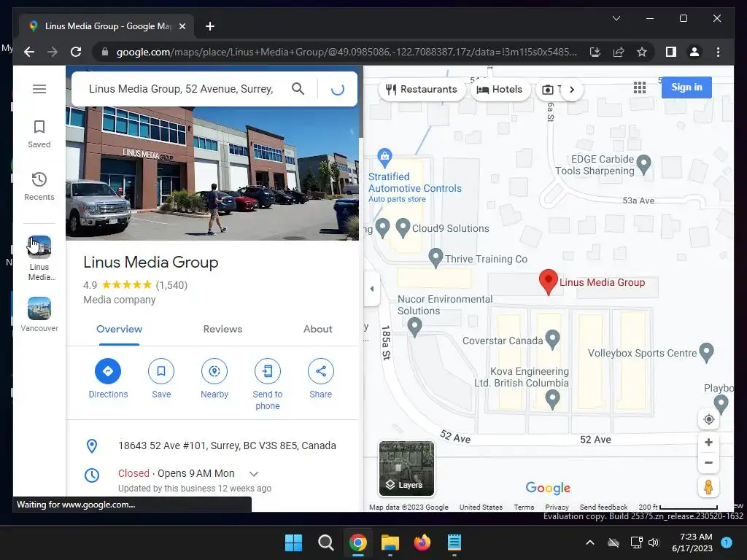The height and width of the screenshot is (560, 747).
Task: Switch to the Overview tab
Action: [119, 329]
